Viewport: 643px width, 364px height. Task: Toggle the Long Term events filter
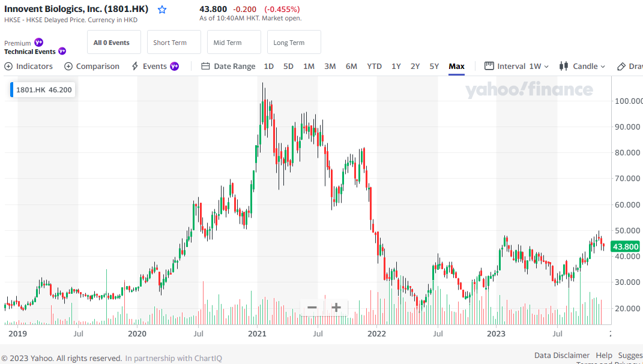point(294,42)
